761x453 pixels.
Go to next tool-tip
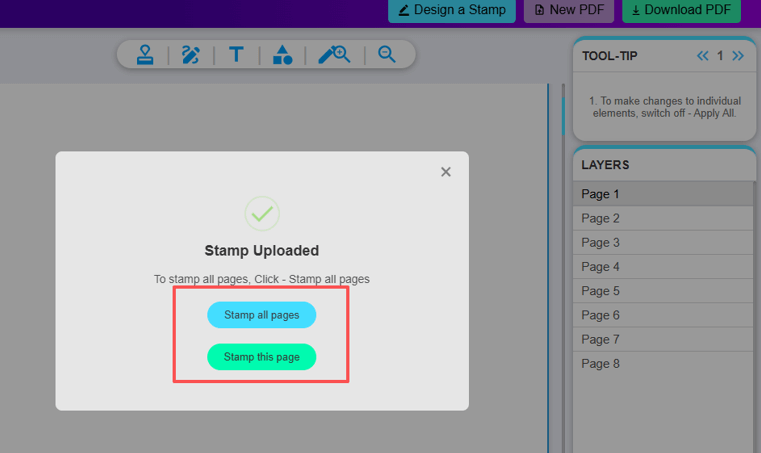tap(738, 56)
